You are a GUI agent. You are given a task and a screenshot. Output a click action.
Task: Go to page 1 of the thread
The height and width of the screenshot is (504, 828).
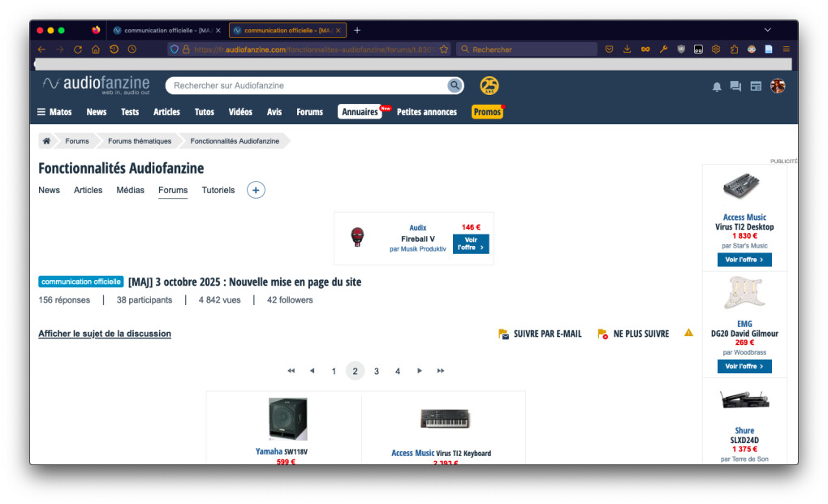[x=334, y=371]
